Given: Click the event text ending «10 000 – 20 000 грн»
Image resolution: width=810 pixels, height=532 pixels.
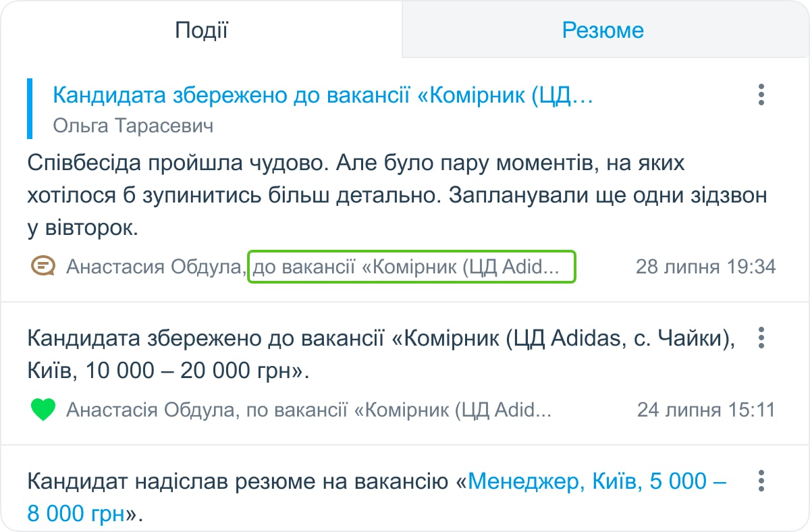Looking at the screenshot, I should tap(169, 371).
